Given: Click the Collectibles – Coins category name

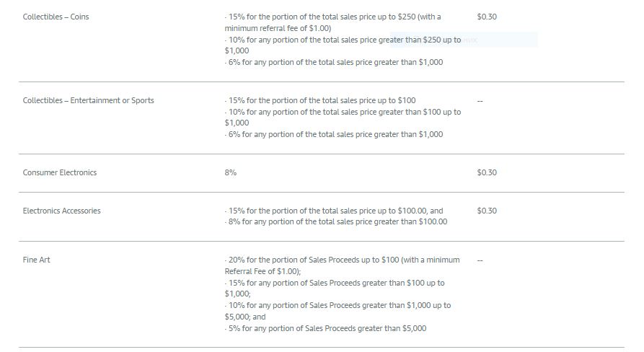Looking at the screenshot, I should (x=56, y=17).
